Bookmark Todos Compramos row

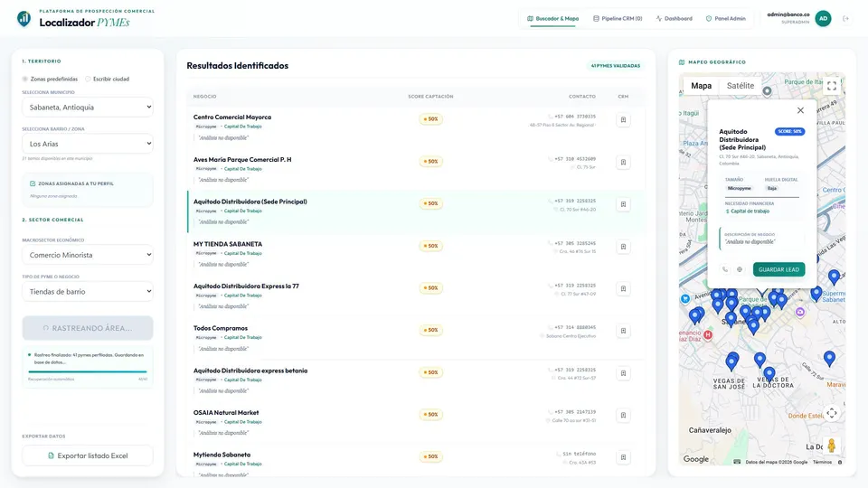pos(623,331)
